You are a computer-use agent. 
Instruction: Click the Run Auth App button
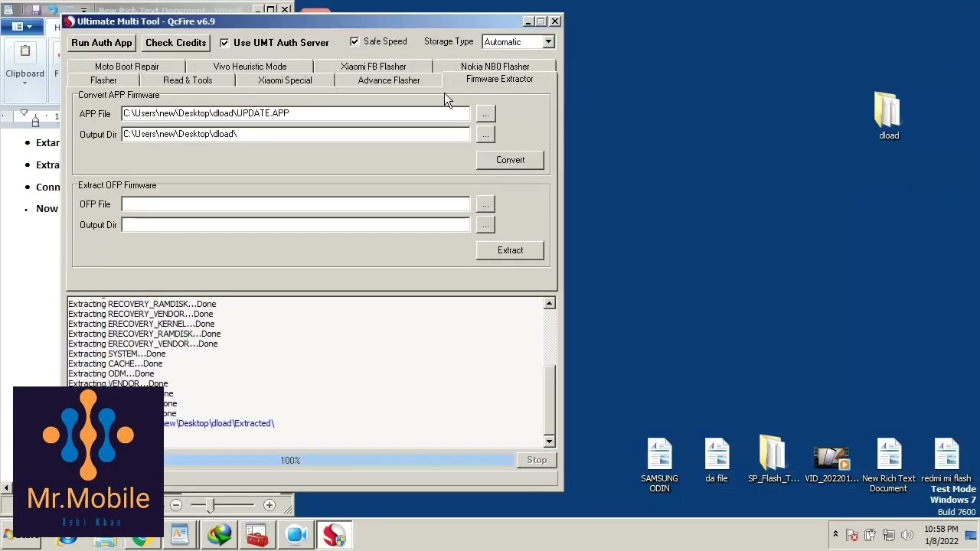[x=102, y=43]
